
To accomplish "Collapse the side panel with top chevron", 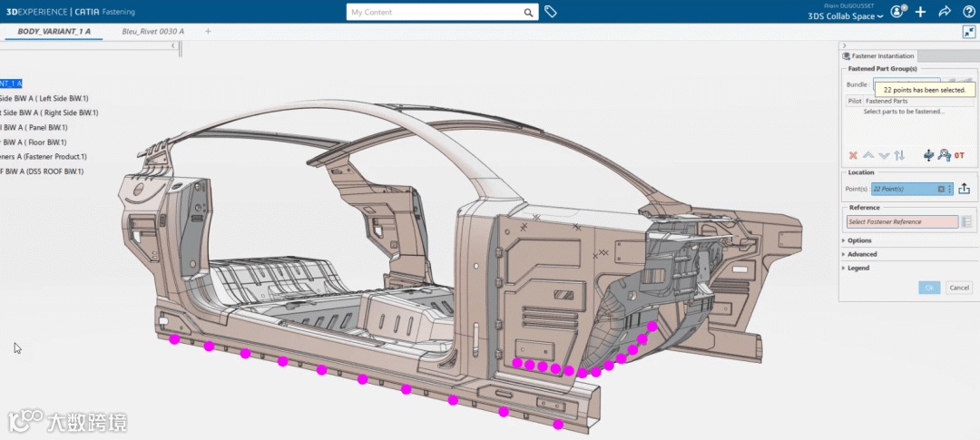I will 845,45.
